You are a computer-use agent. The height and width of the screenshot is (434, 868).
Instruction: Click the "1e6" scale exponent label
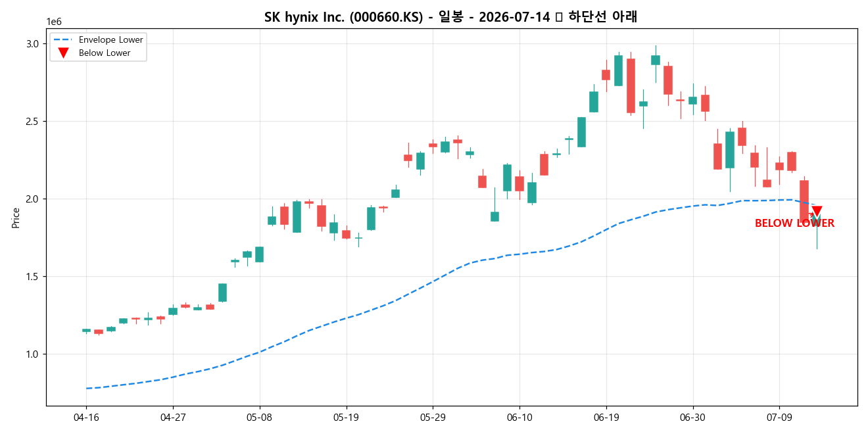[x=55, y=22]
